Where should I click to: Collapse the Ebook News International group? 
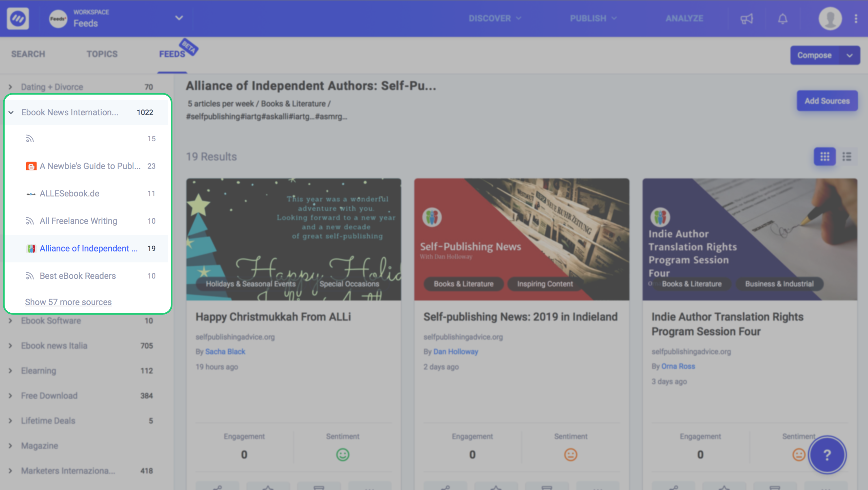click(x=11, y=112)
